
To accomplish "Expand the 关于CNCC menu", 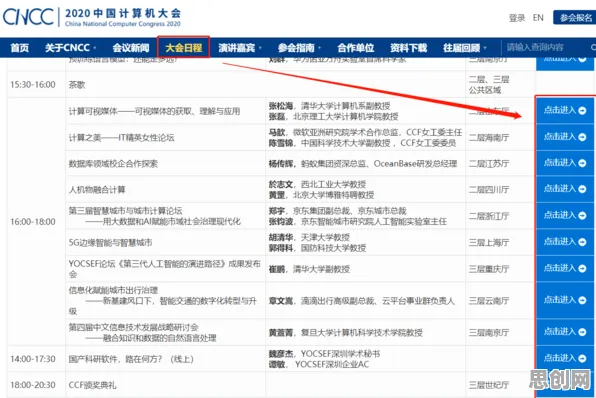I will coord(70,48).
